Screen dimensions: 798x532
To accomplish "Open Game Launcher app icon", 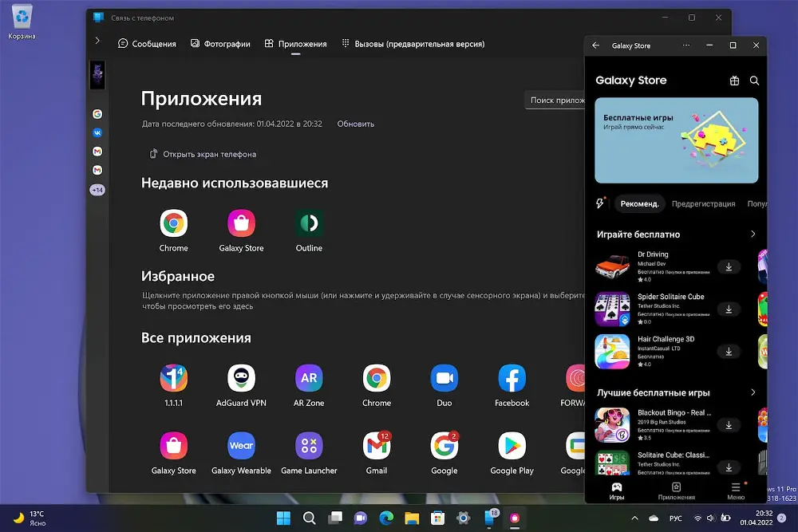I will click(x=309, y=447).
